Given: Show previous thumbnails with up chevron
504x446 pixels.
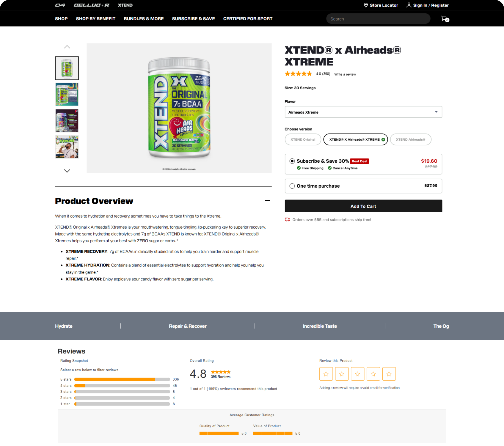Looking at the screenshot, I should pos(67,47).
